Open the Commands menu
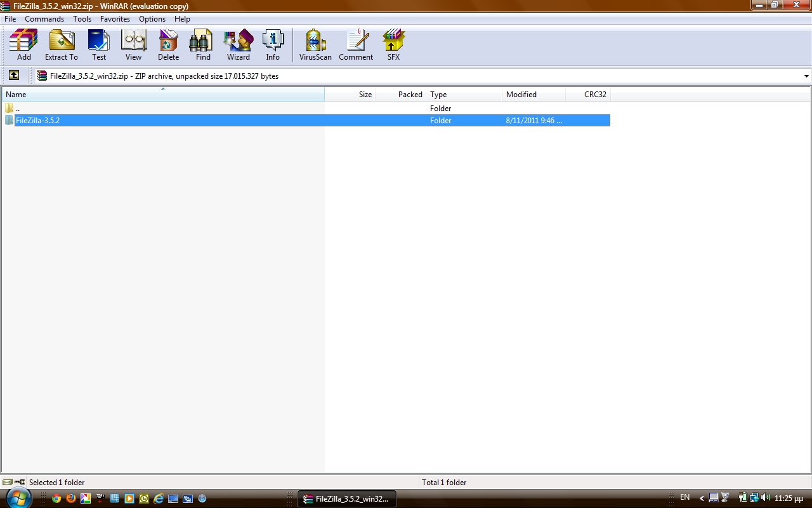This screenshot has height=508, width=812. [x=44, y=19]
